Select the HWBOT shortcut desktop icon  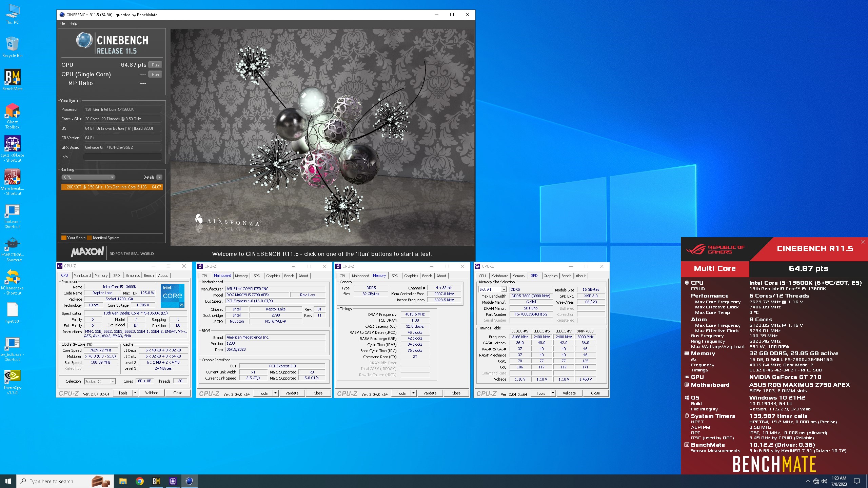click(12, 249)
